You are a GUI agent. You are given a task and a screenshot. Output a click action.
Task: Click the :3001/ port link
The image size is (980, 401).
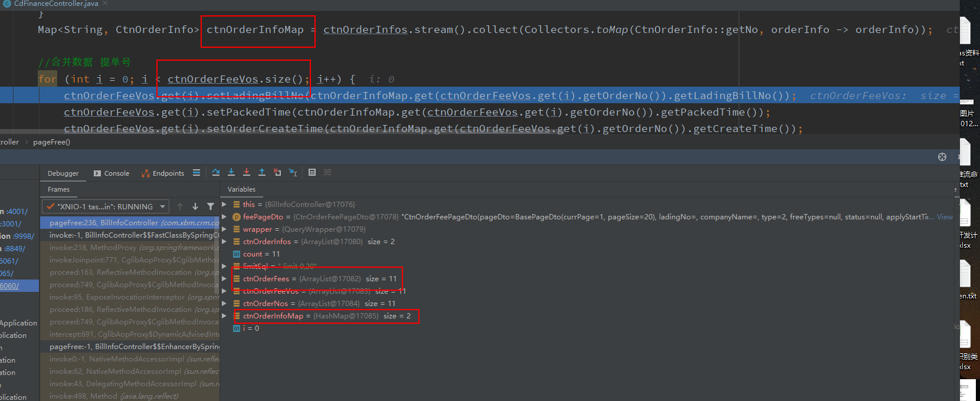(11, 223)
